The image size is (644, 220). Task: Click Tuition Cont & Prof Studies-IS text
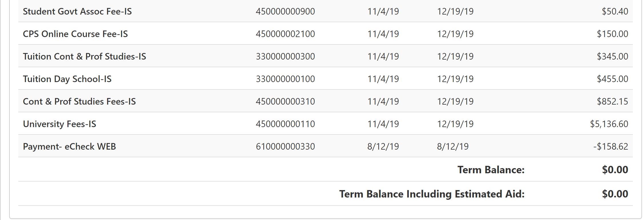[84, 56]
